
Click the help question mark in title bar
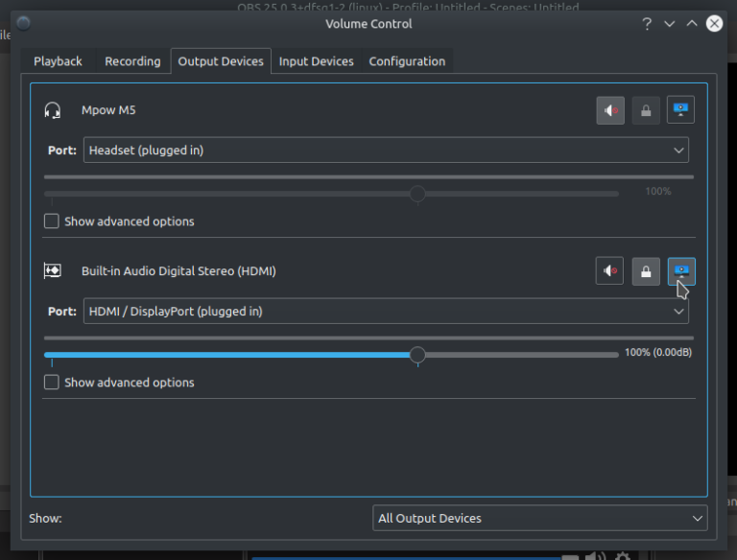pos(648,24)
